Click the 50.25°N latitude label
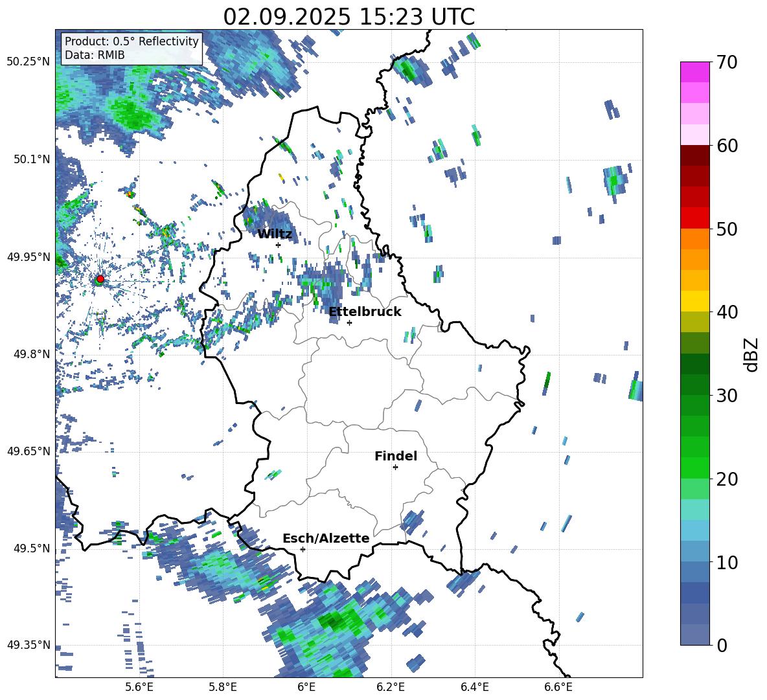The height and width of the screenshot is (700, 767). [x=29, y=62]
